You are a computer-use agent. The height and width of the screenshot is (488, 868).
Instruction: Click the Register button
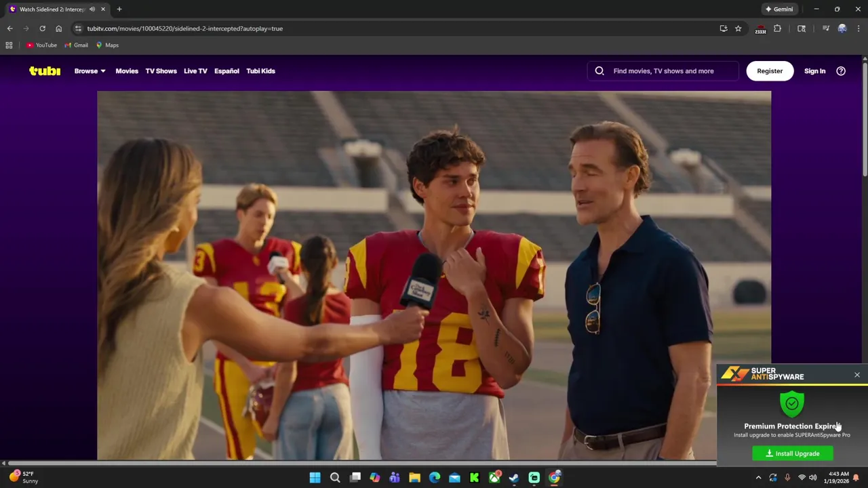tap(770, 70)
